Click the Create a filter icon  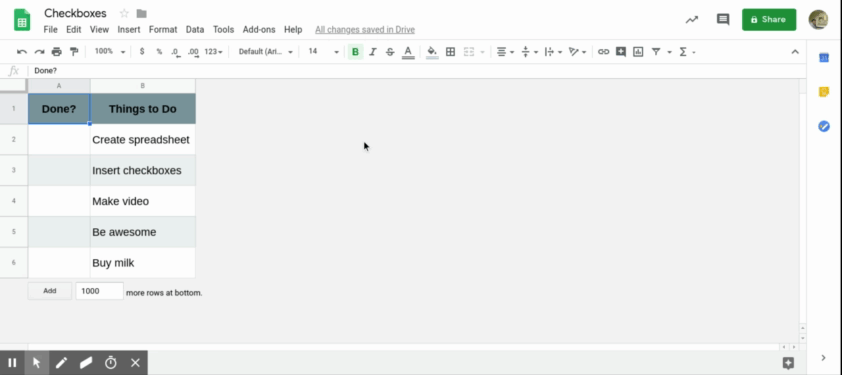pos(656,52)
